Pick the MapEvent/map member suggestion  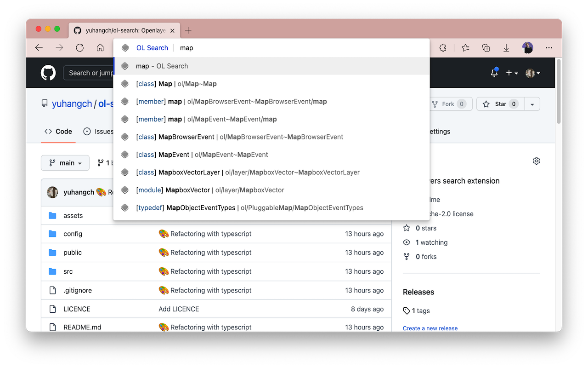pos(271,119)
